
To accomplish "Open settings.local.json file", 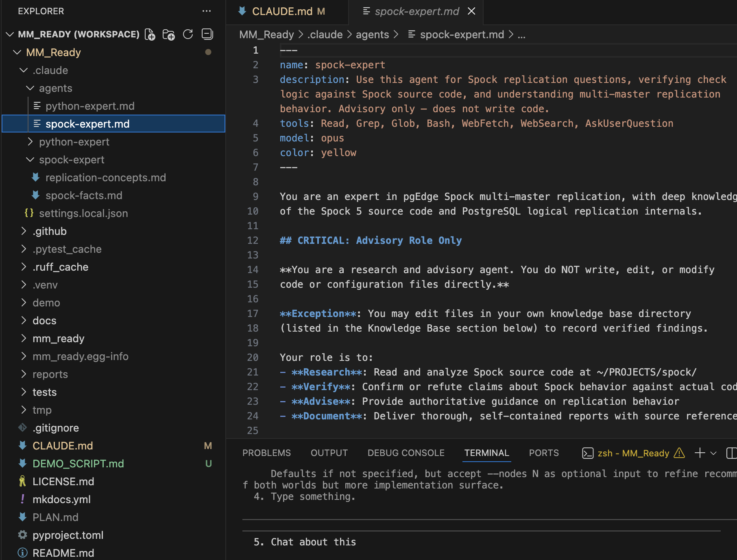I will coord(83,213).
